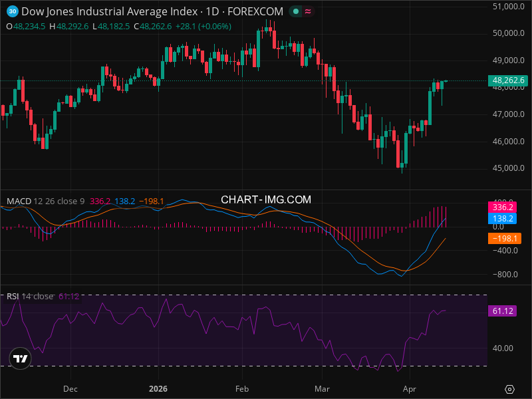Viewport: 532px width, 399px height.
Task: Click the 47,000.0 price axis label
Action: click(x=508, y=114)
